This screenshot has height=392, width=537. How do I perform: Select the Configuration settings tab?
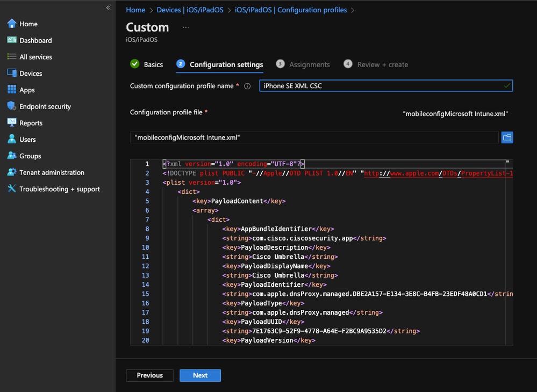226,64
